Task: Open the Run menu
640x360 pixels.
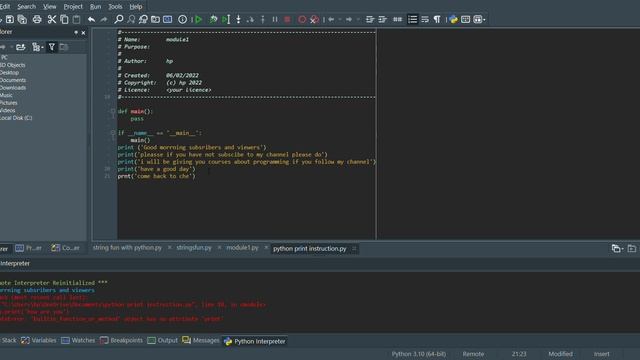Action: pyautogui.click(x=96, y=7)
